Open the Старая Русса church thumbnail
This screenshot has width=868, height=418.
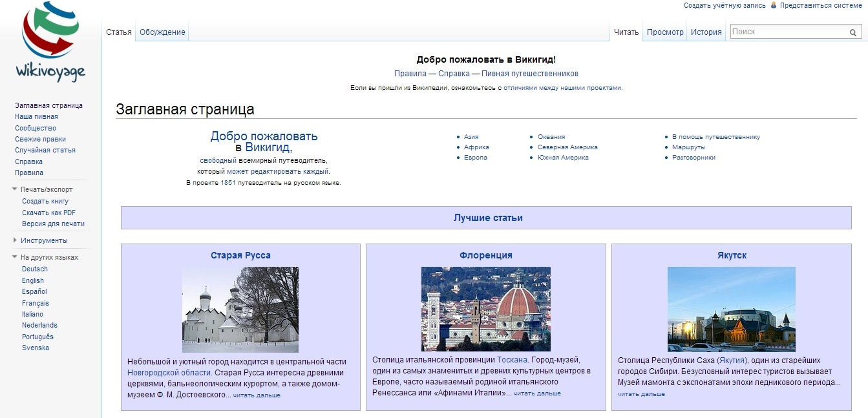click(240, 309)
